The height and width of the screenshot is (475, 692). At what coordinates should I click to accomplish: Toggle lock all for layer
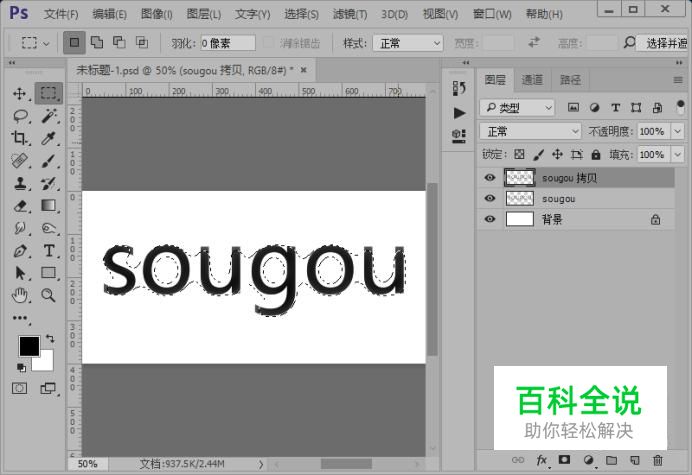(596, 155)
